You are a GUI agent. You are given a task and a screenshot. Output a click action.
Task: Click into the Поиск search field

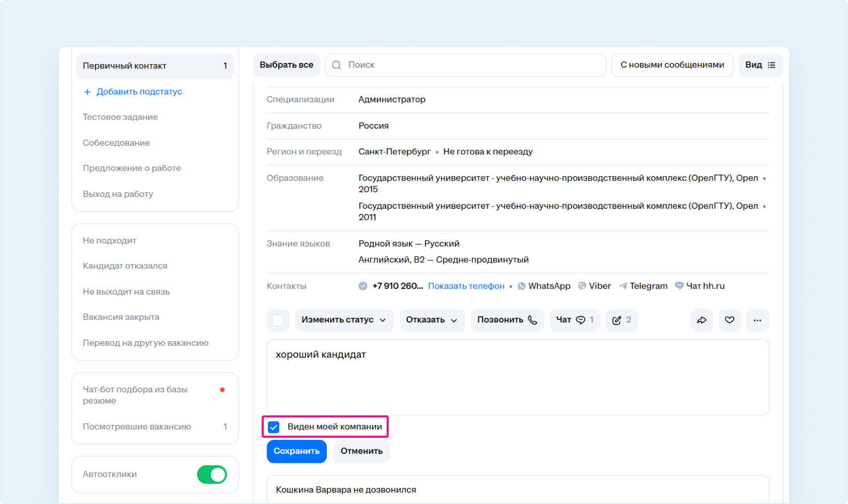[473, 65]
